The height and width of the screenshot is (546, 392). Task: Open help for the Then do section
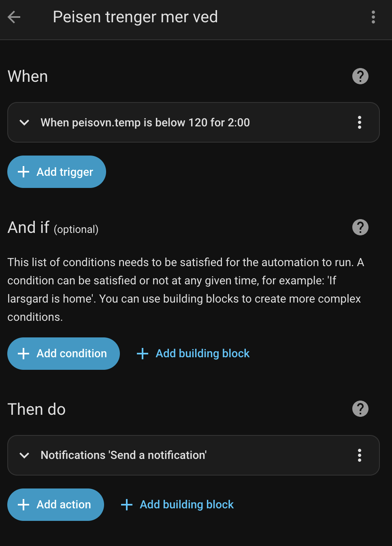pos(360,409)
